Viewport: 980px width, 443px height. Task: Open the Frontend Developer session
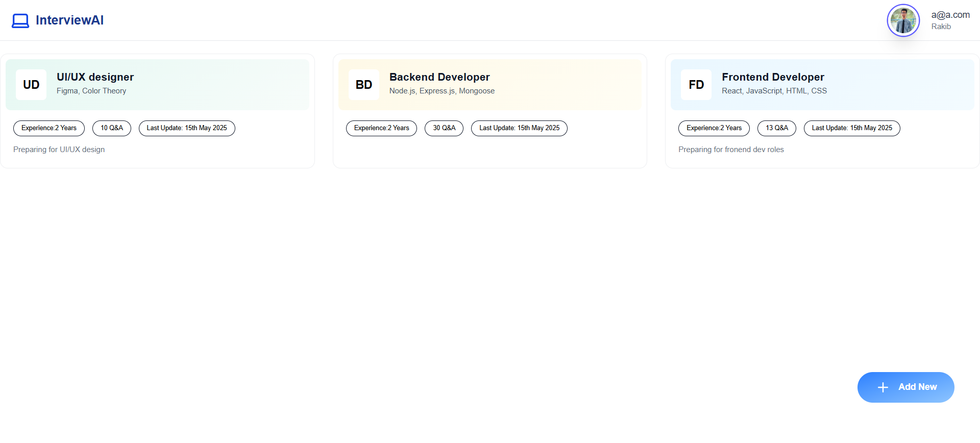(x=772, y=77)
